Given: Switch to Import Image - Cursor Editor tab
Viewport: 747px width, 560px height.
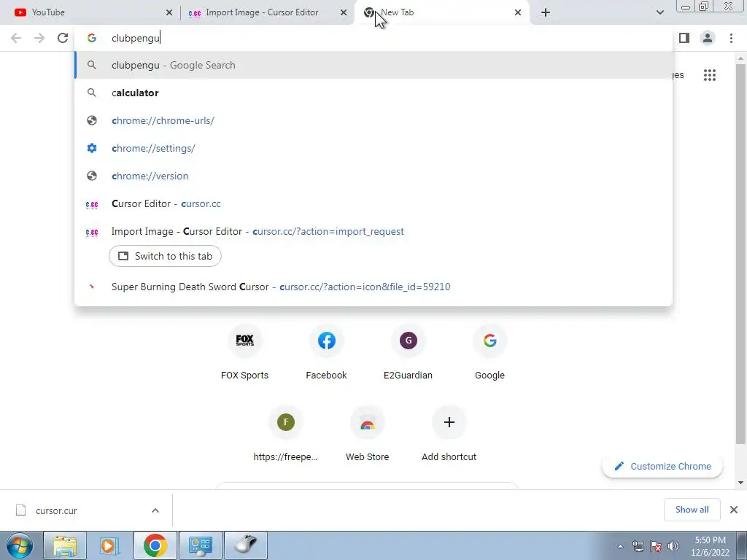Looking at the screenshot, I should click(267, 12).
